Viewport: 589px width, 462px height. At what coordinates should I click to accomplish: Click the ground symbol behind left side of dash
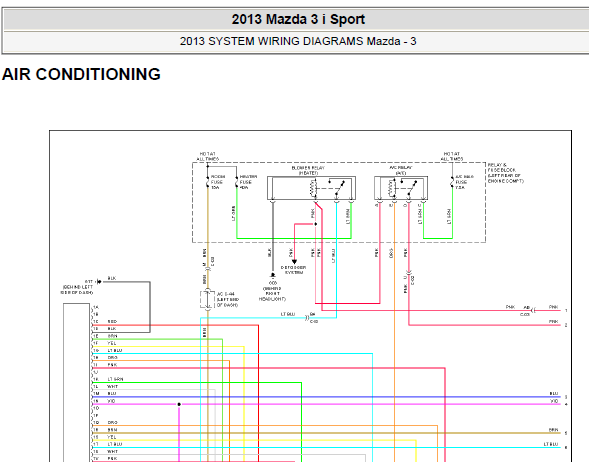[99, 281]
